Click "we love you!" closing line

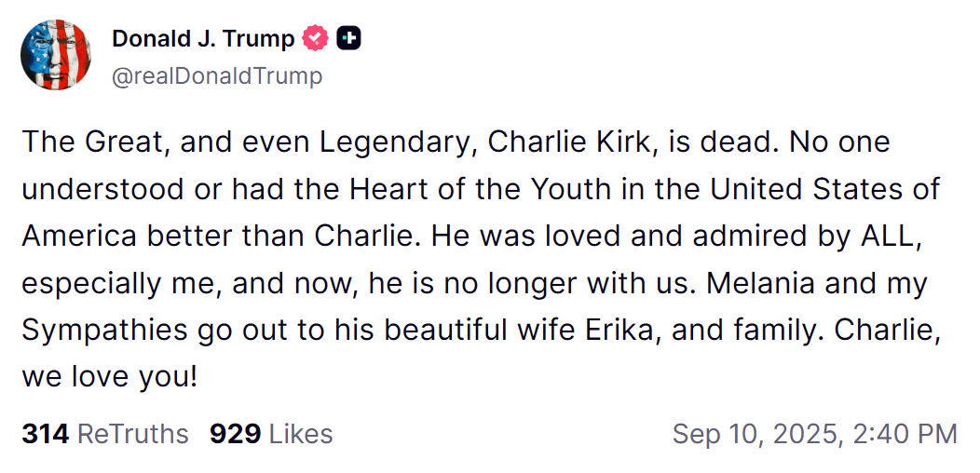click(x=110, y=379)
